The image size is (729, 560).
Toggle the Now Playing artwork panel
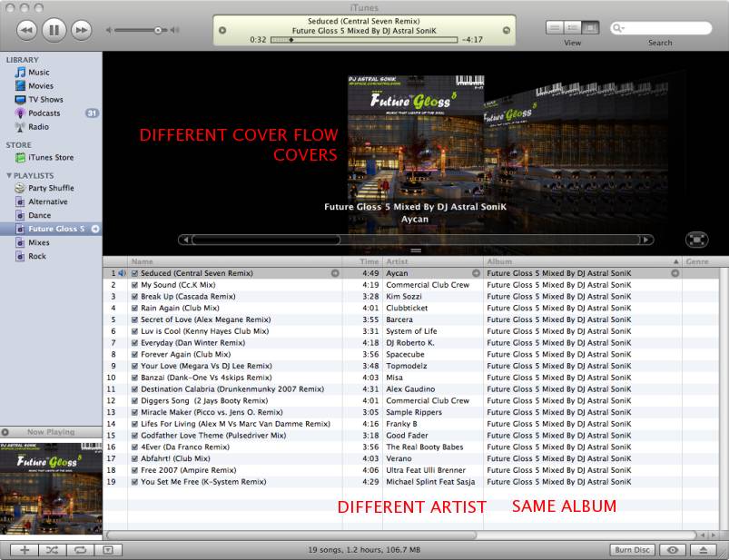5,432
